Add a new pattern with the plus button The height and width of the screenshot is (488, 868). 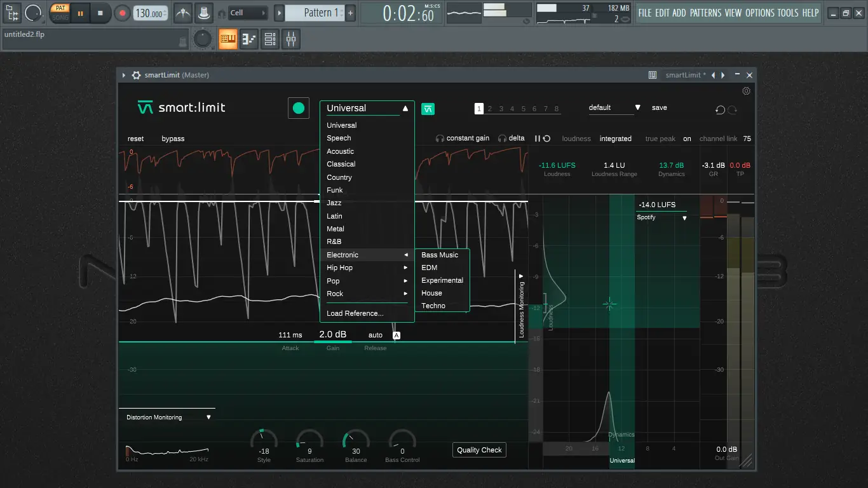350,13
